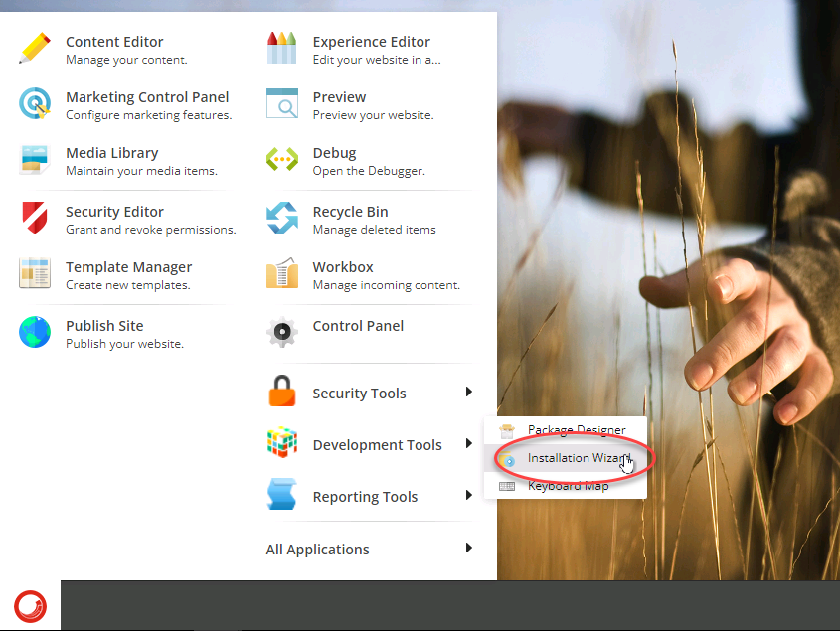Click the Debug green brackets icon
The height and width of the screenshot is (631, 840).
(x=281, y=160)
